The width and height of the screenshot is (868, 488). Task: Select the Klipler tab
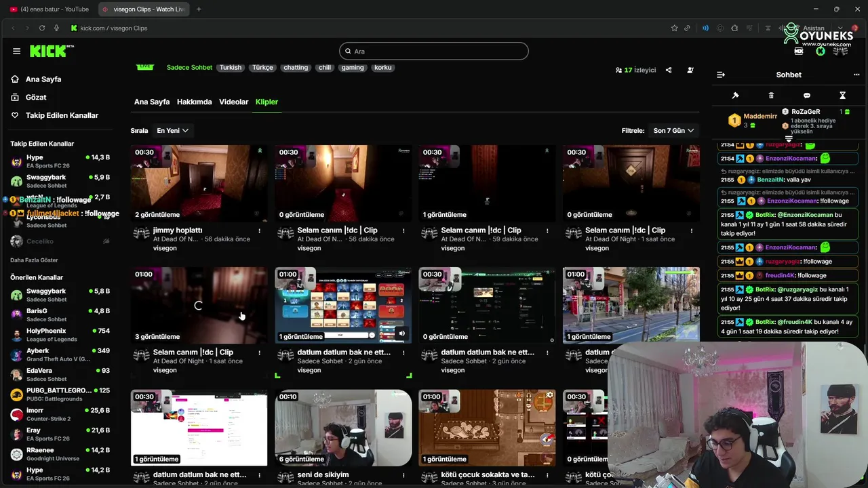tap(267, 102)
